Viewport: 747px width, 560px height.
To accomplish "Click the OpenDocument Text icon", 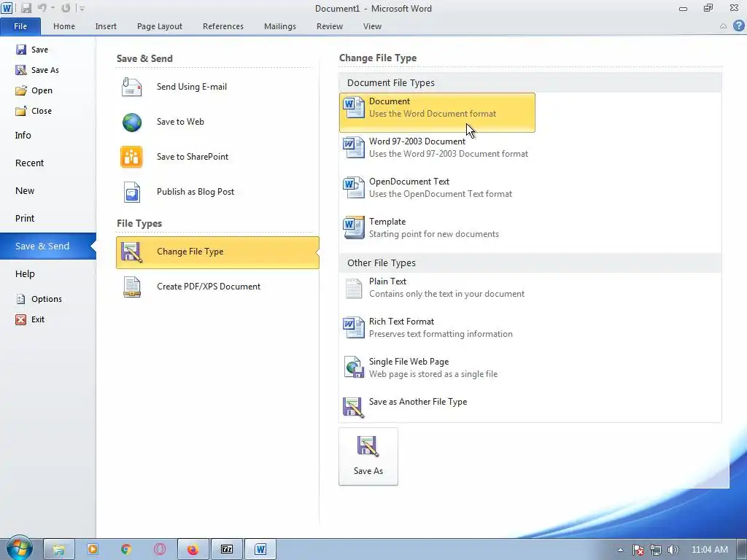I will click(x=354, y=187).
